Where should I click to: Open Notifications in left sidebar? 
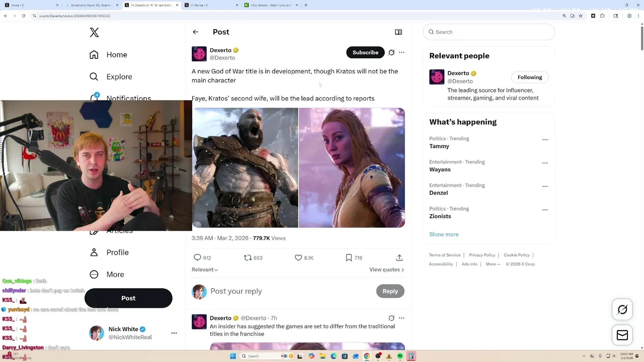point(120,98)
